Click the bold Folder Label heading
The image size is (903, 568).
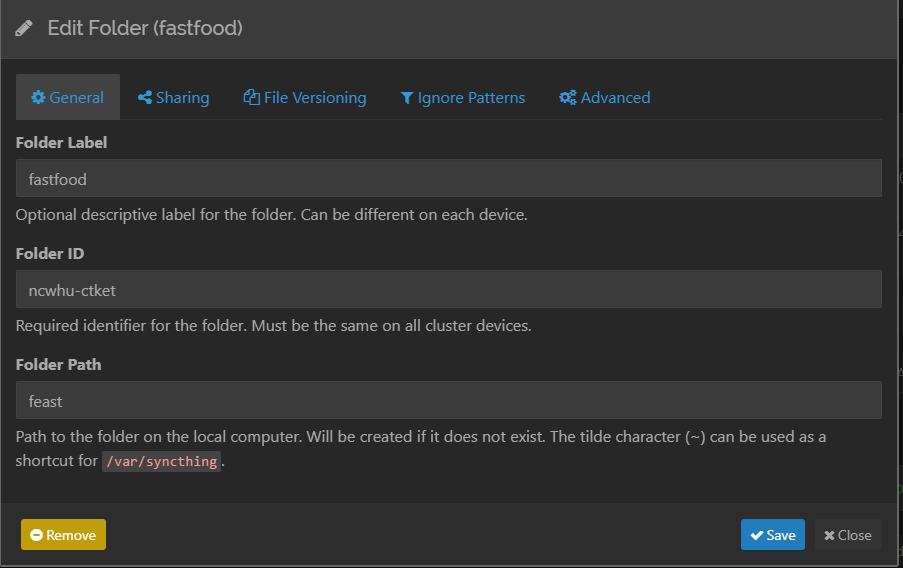point(62,143)
